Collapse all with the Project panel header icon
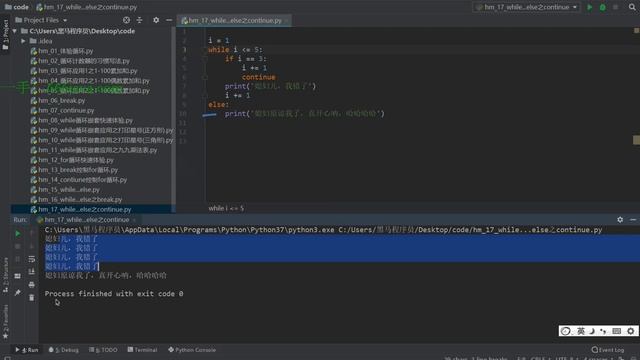This screenshot has height=360, width=640. point(140,20)
